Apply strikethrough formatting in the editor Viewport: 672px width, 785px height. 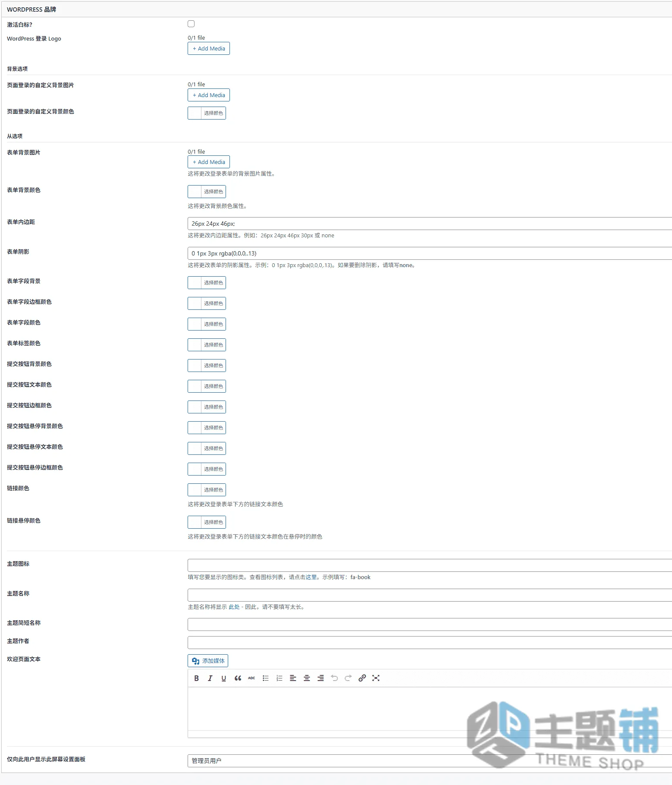point(251,678)
